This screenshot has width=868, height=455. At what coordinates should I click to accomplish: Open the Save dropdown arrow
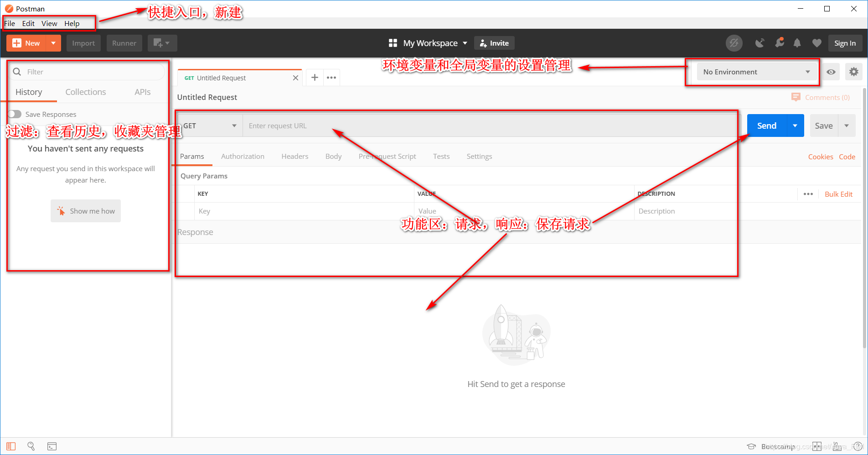coord(847,126)
